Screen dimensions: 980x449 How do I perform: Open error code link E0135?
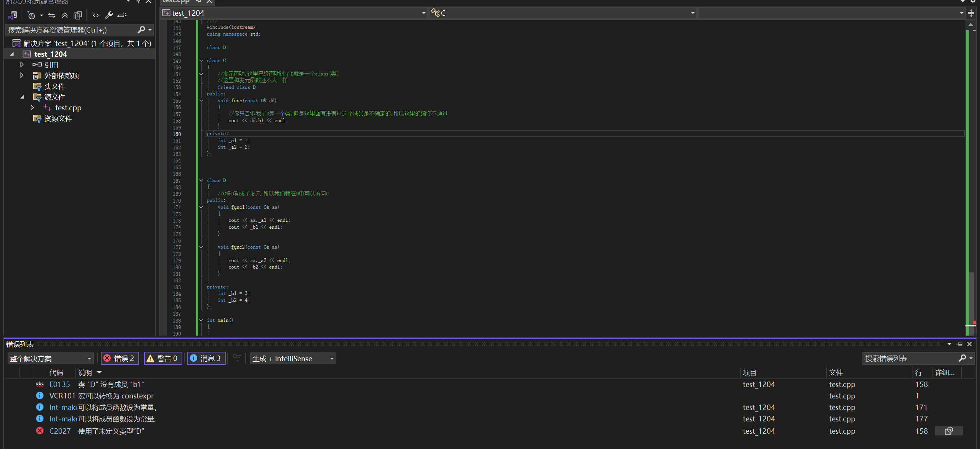(x=60, y=384)
